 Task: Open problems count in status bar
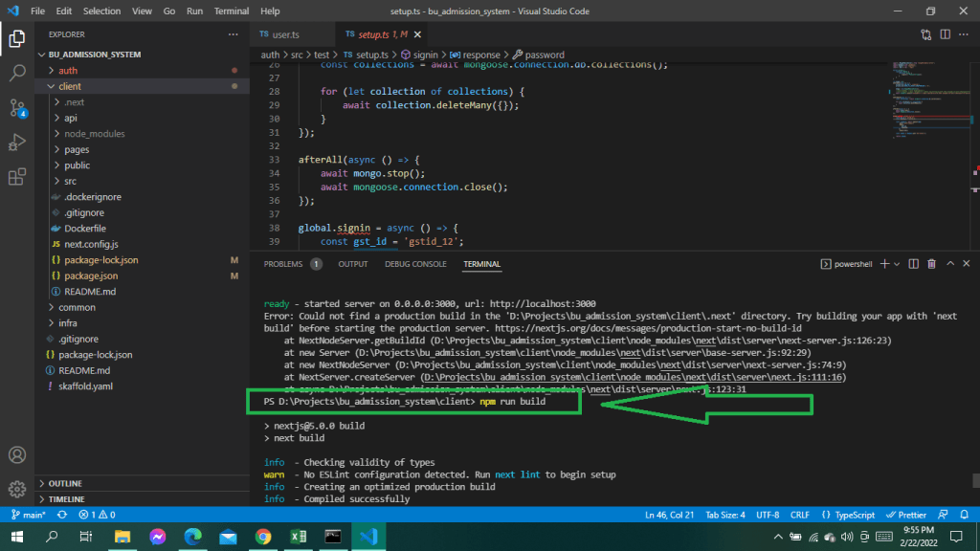97,515
